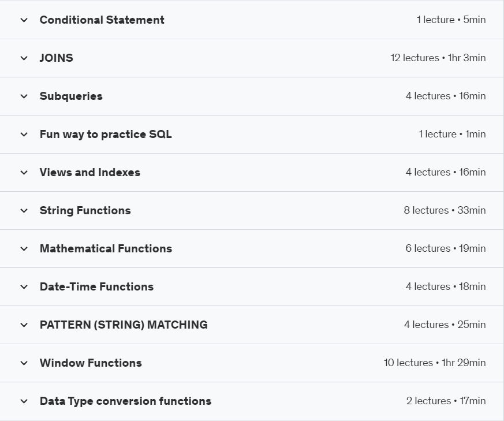Click the '2 lectures • 17min' text
This screenshot has height=421, width=504.
click(x=446, y=401)
